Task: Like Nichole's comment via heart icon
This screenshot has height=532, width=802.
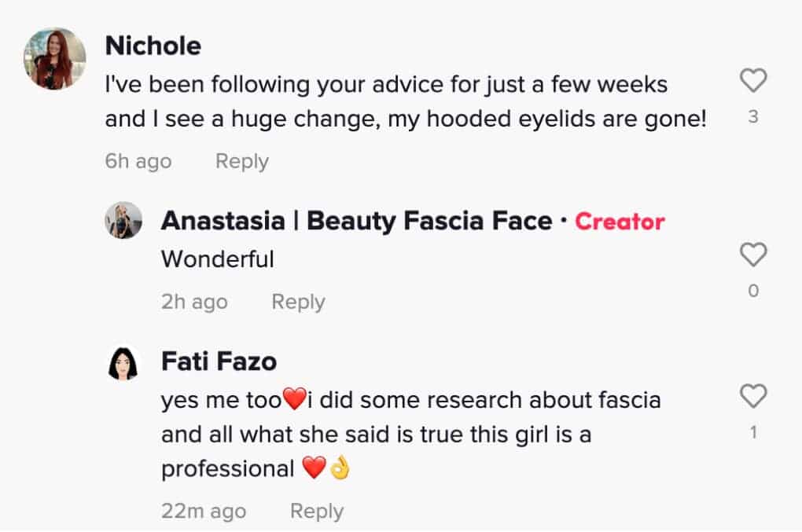Action: [752, 80]
